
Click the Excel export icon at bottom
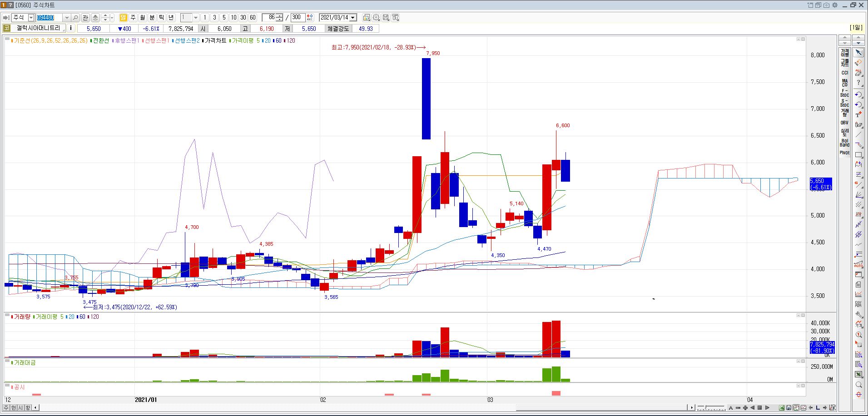[781, 408]
